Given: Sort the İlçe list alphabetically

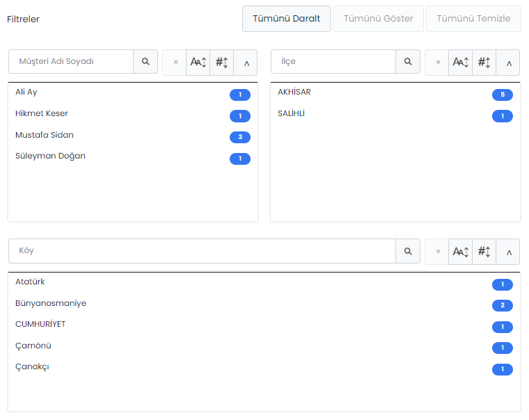Looking at the screenshot, I should (x=461, y=62).
